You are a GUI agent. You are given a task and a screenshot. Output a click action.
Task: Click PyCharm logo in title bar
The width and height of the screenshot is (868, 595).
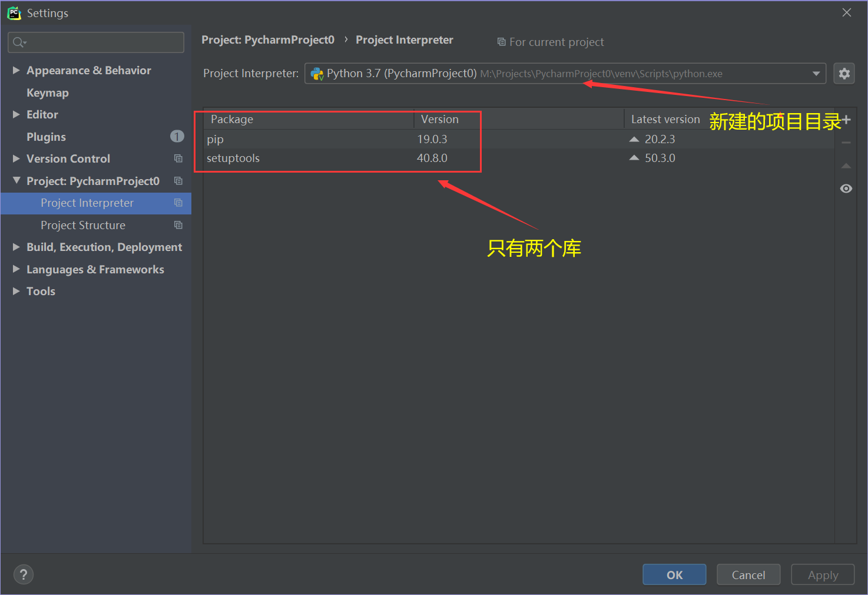click(14, 13)
